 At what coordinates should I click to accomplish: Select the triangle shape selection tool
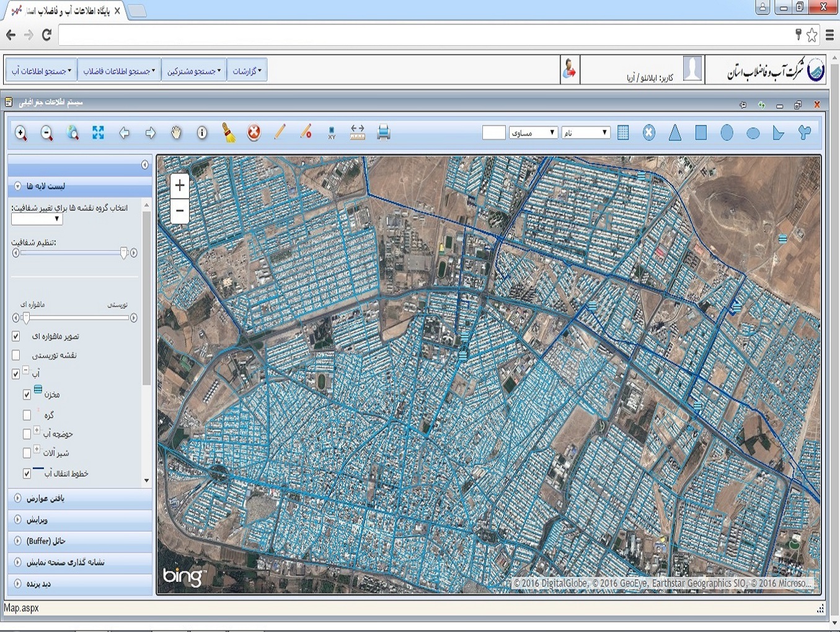click(x=675, y=133)
